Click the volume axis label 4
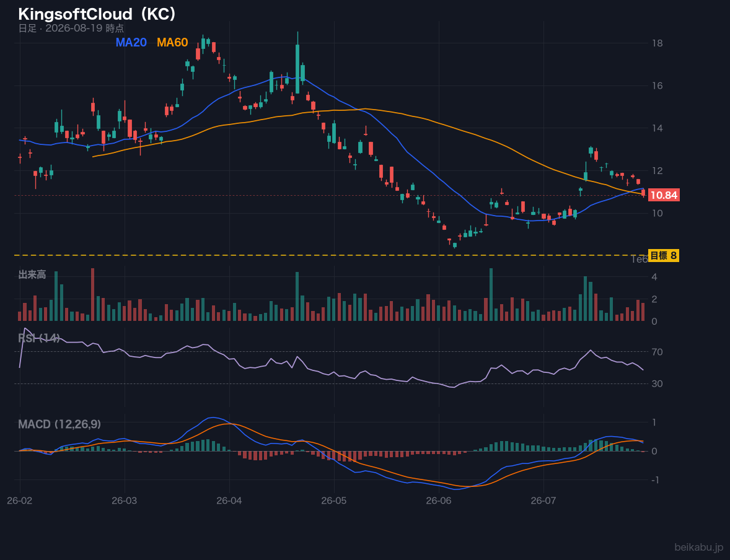 coord(654,277)
